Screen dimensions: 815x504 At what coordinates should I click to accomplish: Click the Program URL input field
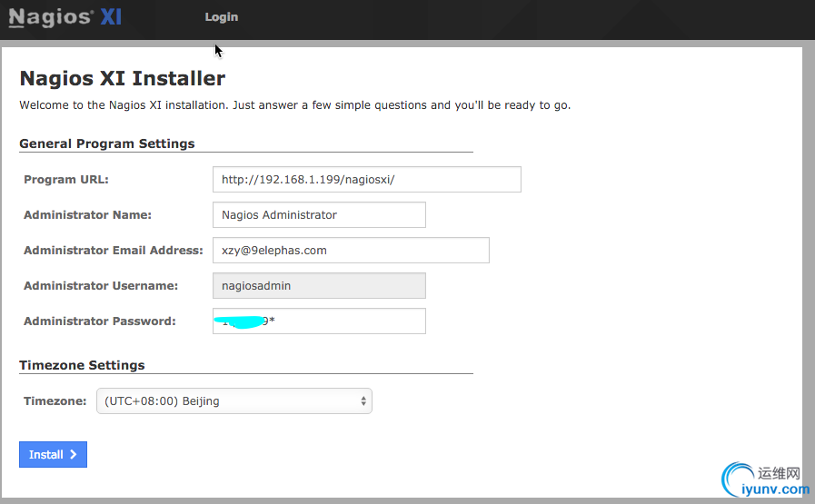(x=367, y=179)
